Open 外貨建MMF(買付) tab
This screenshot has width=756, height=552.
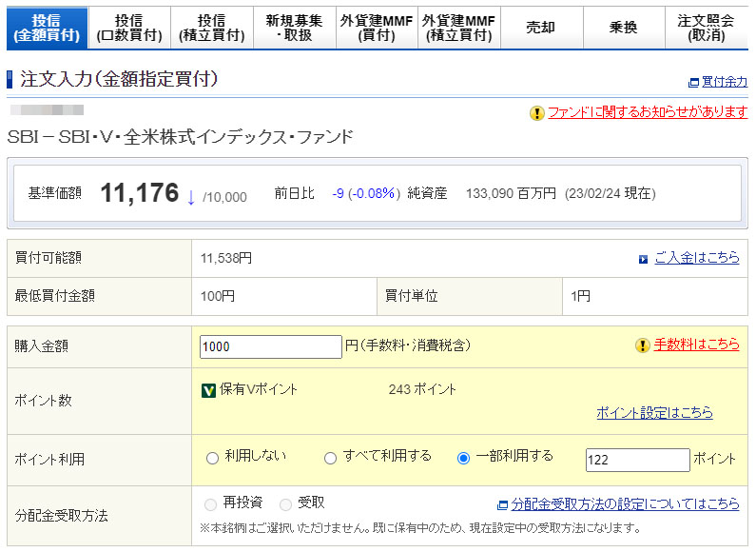(x=378, y=28)
